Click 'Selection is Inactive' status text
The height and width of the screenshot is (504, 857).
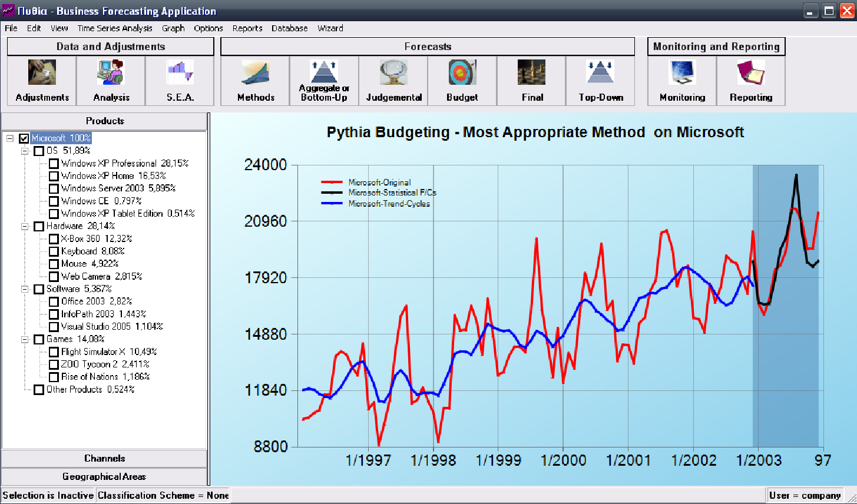[x=48, y=496]
